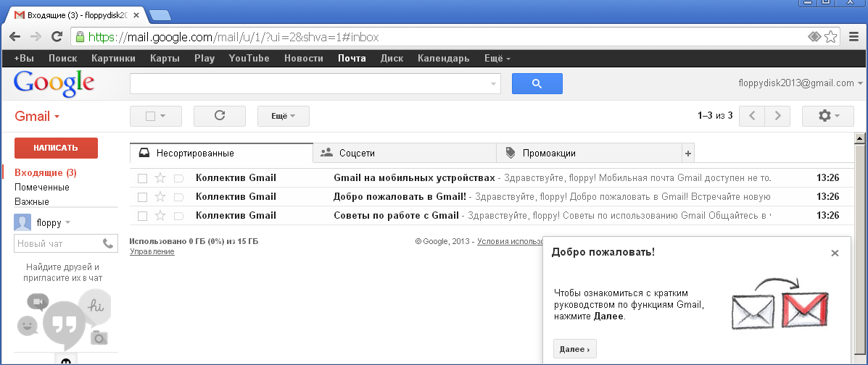This screenshot has width=868, height=365.
Task: Expand the floppy chat status dropdown
Action: [x=67, y=223]
